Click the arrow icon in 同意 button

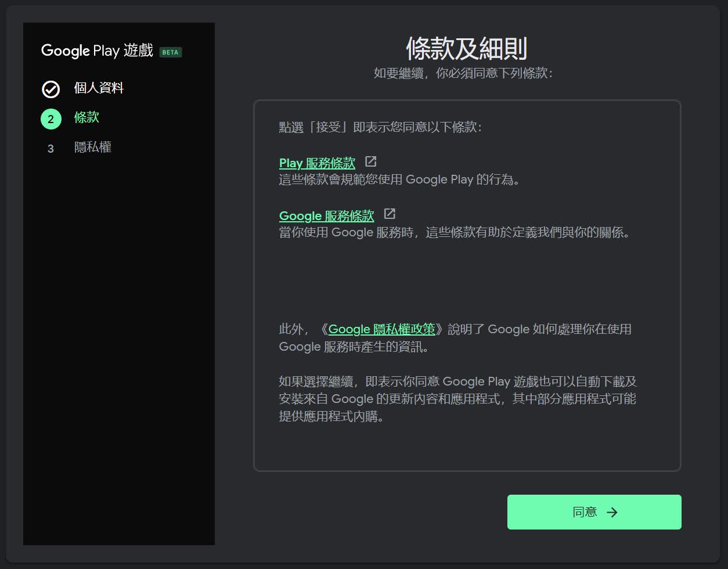click(x=612, y=512)
